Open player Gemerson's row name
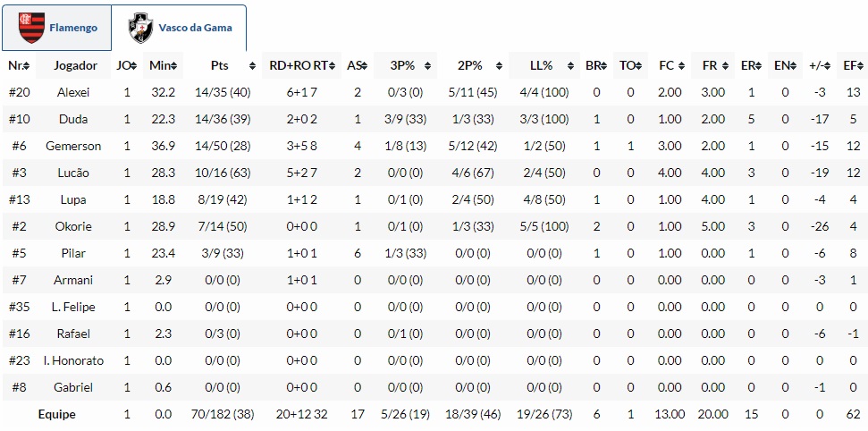Viewport: 868px width, 431px height. (73, 147)
